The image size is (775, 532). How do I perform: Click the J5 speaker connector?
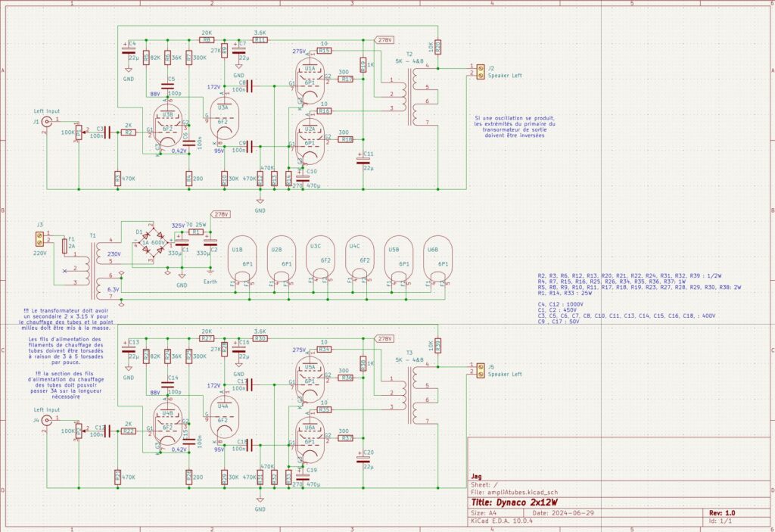pyautogui.click(x=480, y=370)
